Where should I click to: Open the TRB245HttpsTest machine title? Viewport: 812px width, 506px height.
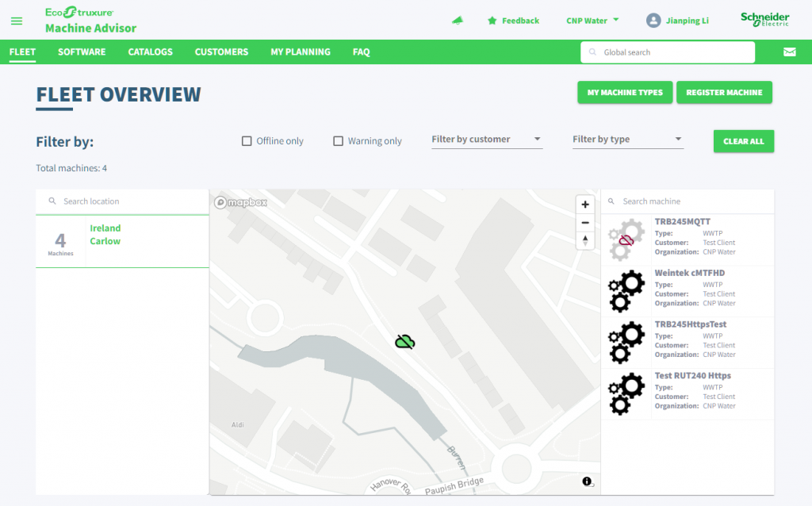pos(691,324)
